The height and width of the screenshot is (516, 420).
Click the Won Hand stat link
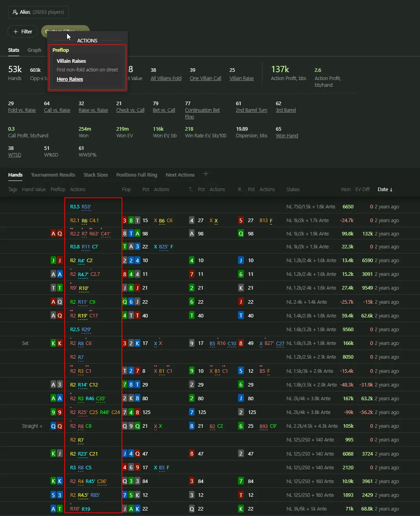(x=287, y=136)
